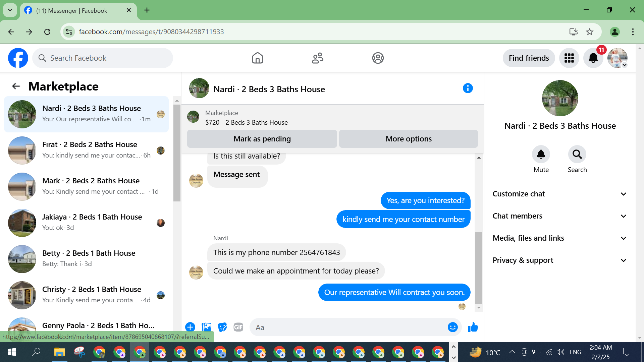The height and width of the screenshot is (362, 644).
Task: Expand Media, files and links section
Action: (x=559, y=238)
